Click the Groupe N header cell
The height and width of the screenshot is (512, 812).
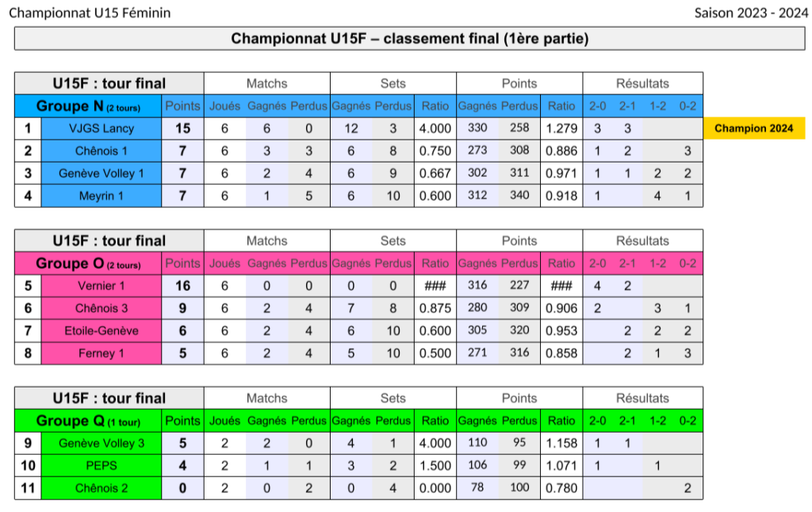pyautogui.click(x=88, y=106)
